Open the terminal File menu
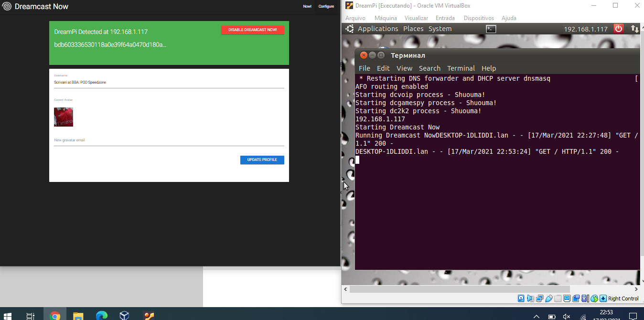The height and width of the screenshot is (320, 644). 364,68
